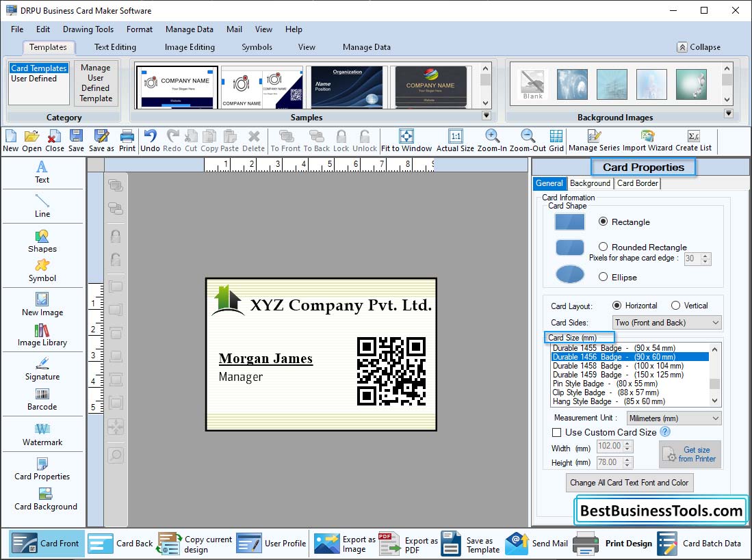Open Card Background settings

[46, 499]
